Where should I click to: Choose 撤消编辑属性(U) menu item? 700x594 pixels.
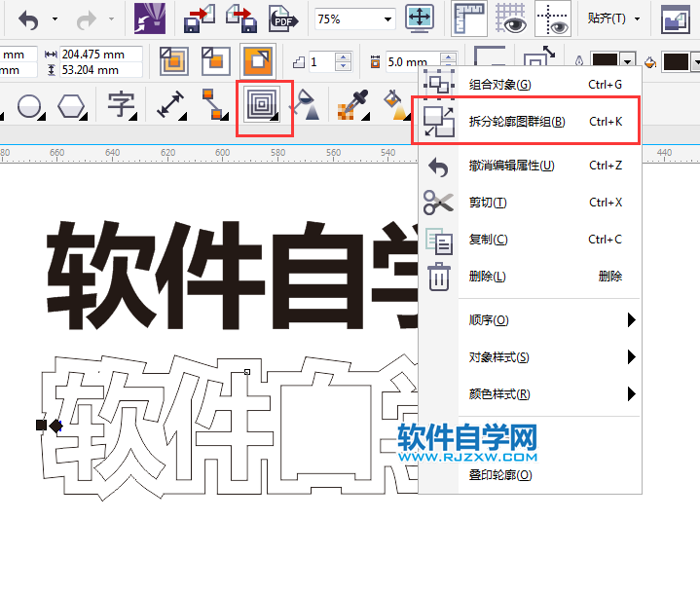click(x=530, y=166)
